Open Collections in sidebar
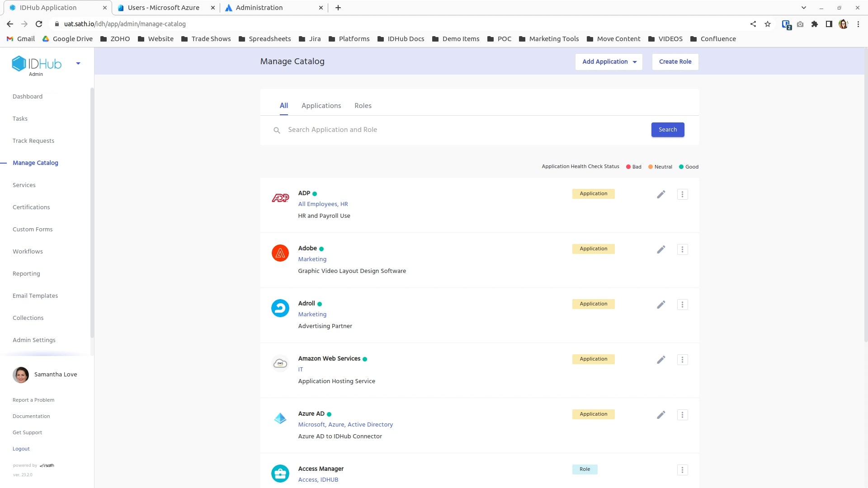 click(x=28, y=318)
